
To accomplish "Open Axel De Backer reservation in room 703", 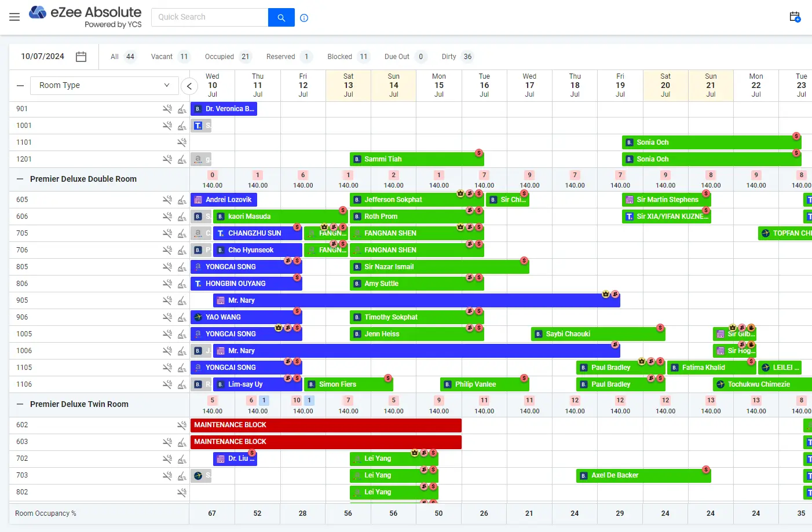I will pyautogui.click(x=643, y=475).
